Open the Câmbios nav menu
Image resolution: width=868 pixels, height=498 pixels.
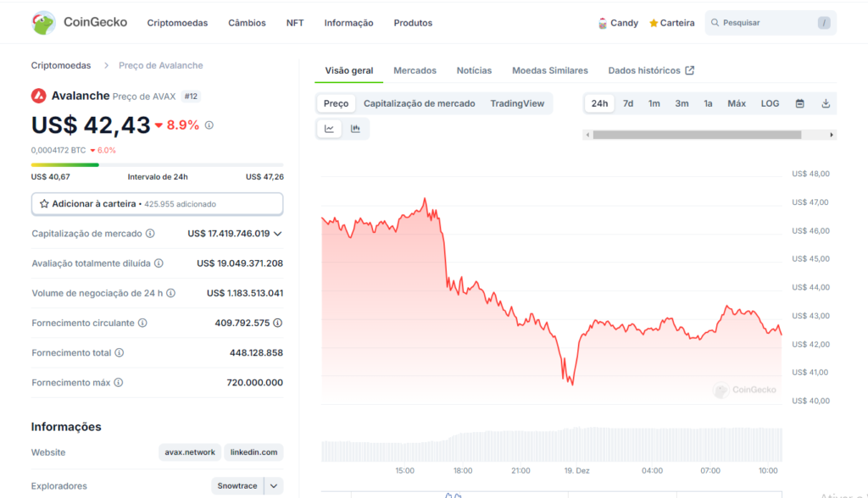(x=247, y=23)
